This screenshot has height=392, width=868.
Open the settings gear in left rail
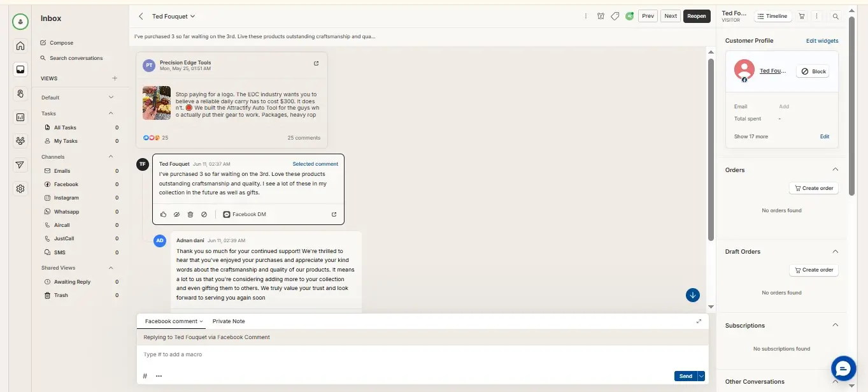coord(20,189)
